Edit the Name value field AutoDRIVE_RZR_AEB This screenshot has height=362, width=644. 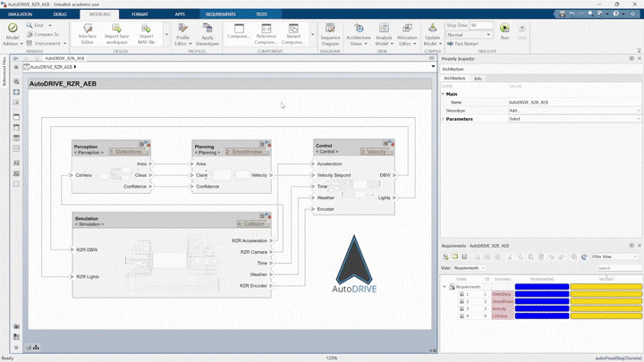[574, 102]
